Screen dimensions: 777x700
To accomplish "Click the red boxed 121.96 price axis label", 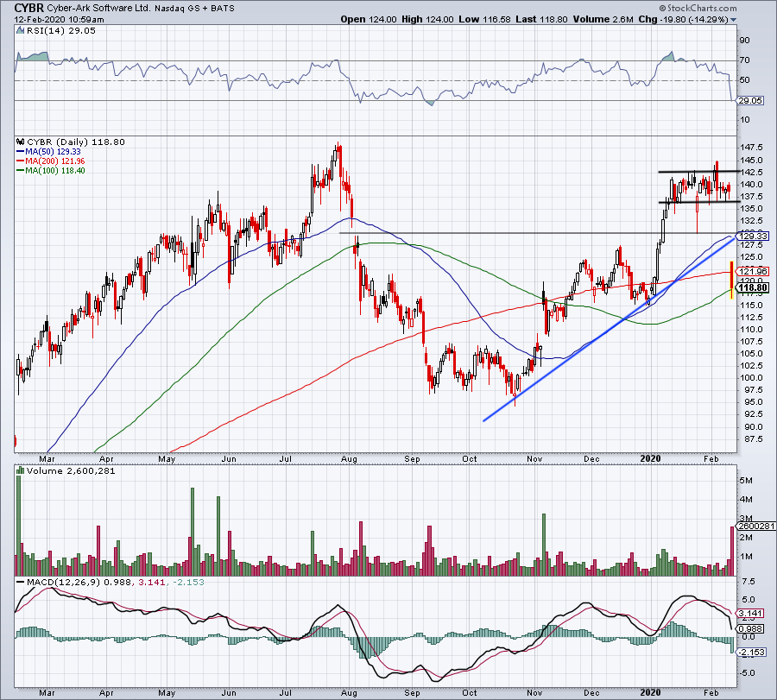I will (x=753, y=271).
